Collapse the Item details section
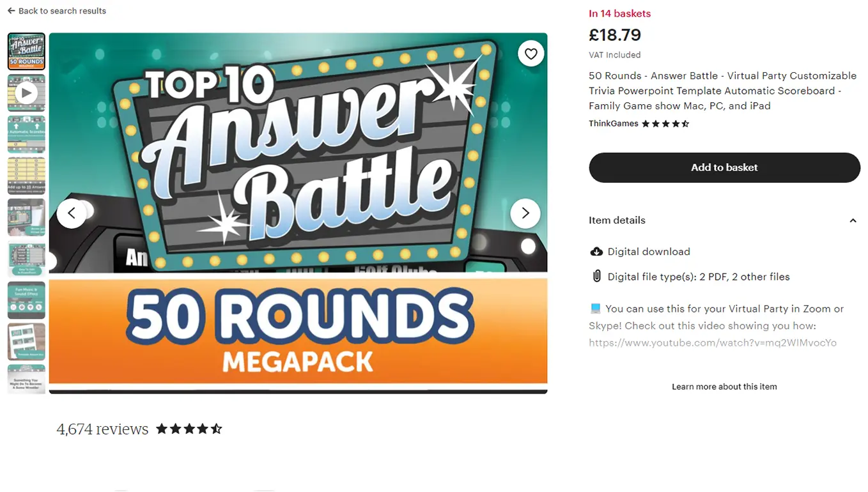The image size is (868, 492). click(x=853, y=220)
